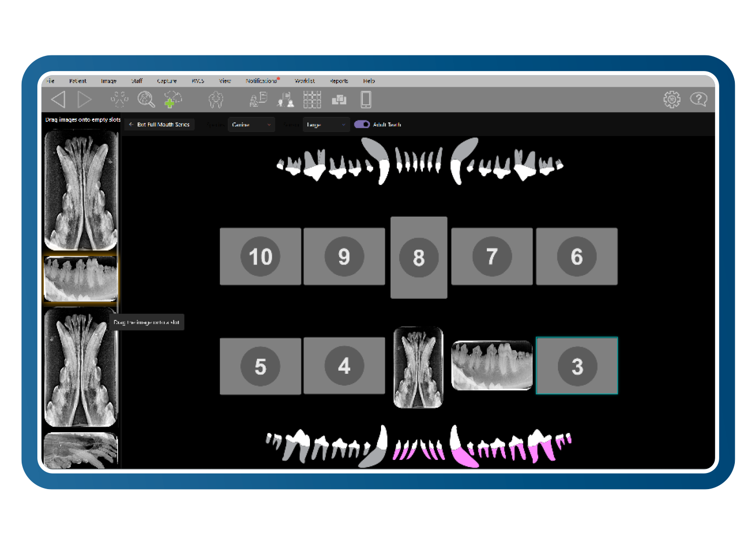Open the Sensor Large dropdown
Screen dimensions: 756x544
pyautogui.click(x=326, y=124)
